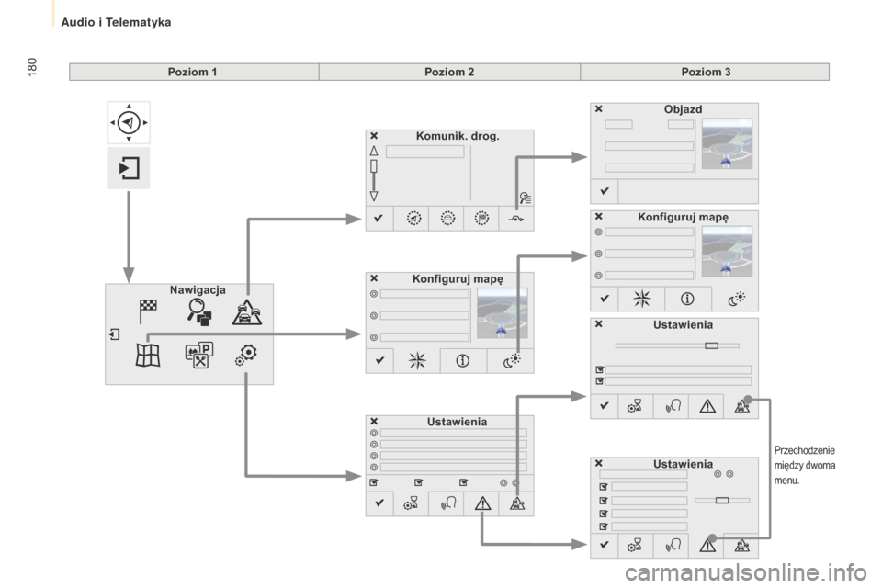Click the scroll up triangle in Komunik. drog.
Image resolution: width=882 pixels, height=588 pixels.
point(374,151)
